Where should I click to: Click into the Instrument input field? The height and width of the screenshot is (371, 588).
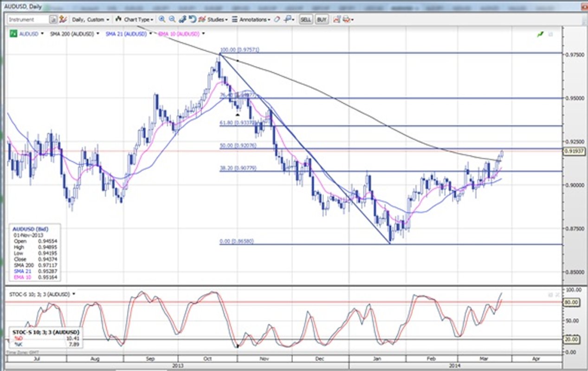(28, 19)
